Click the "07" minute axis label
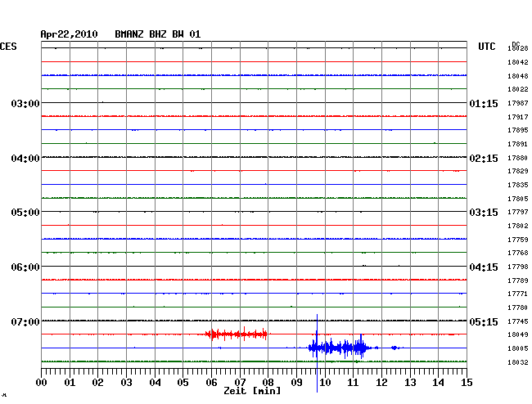Image resolution: width=532 pixels, height=404 pixels. pyautogui.click(x=240, y=383)
